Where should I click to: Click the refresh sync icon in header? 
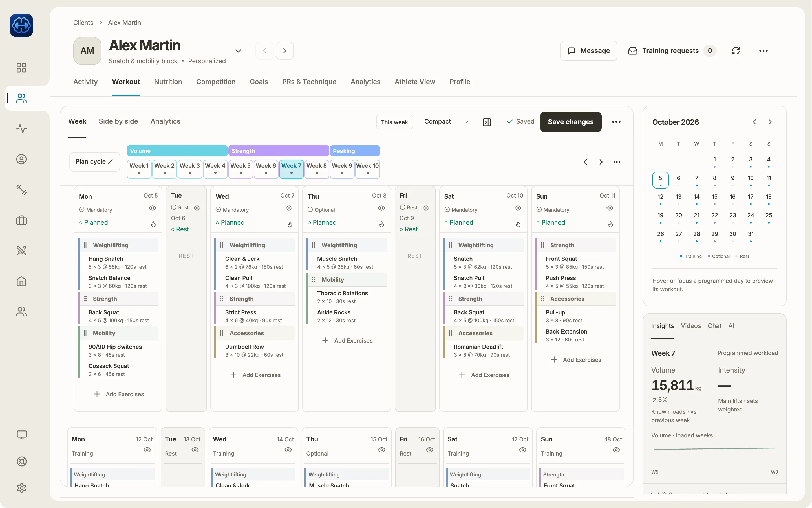tap(736, 51)
